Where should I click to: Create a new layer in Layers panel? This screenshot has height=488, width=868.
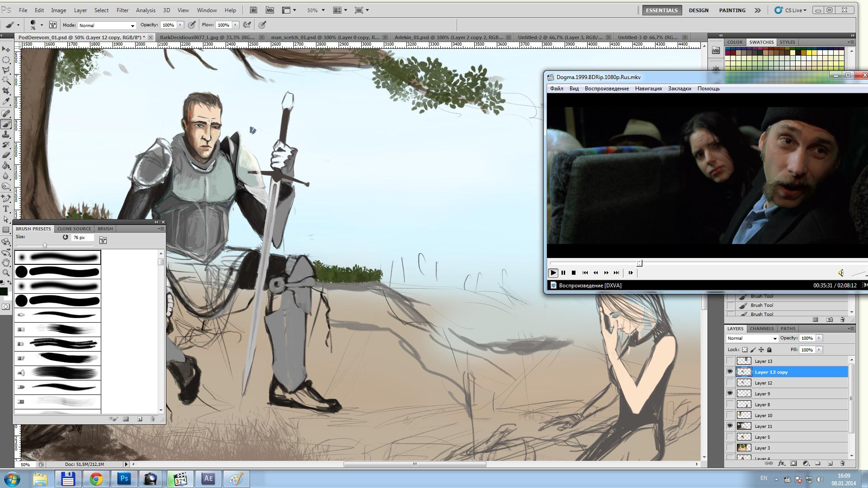pyautogui.click(x=830, y=464)
